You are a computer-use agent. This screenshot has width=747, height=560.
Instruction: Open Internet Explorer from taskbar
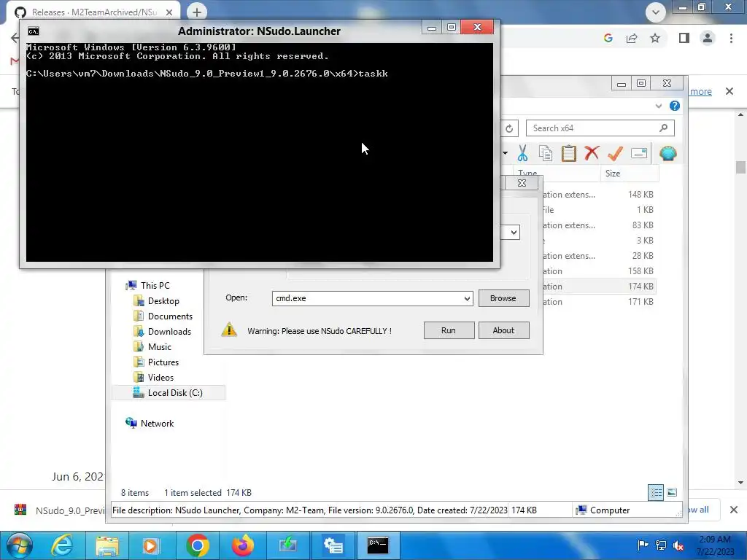pos(63,545)
